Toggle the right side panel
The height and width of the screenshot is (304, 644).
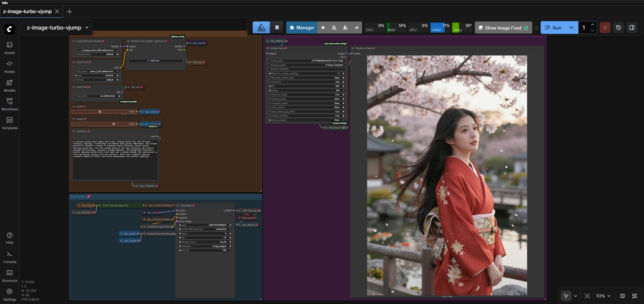coord(632,28)
